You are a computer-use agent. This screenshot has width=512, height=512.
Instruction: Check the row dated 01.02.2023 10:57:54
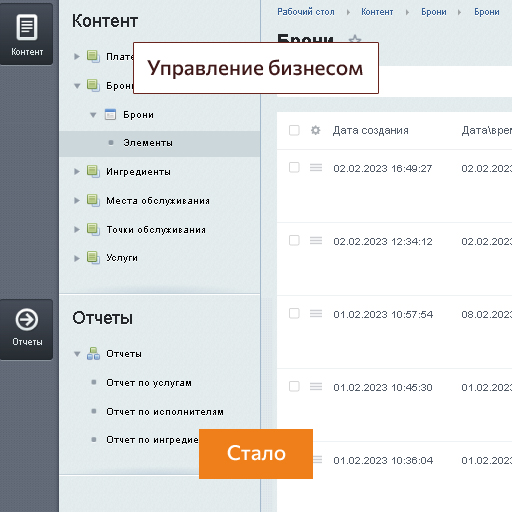click(x=294, y=313)
